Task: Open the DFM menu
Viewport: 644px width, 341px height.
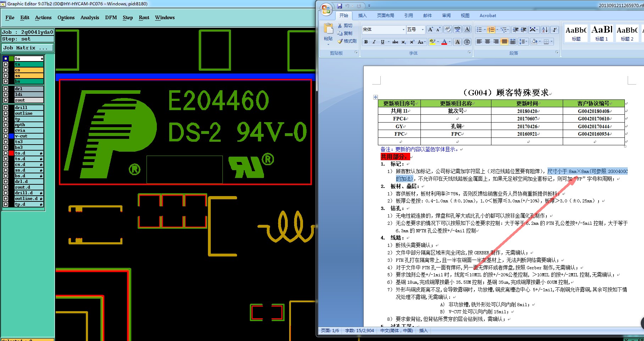Action: pyautogui.click(x=111, y=17)
